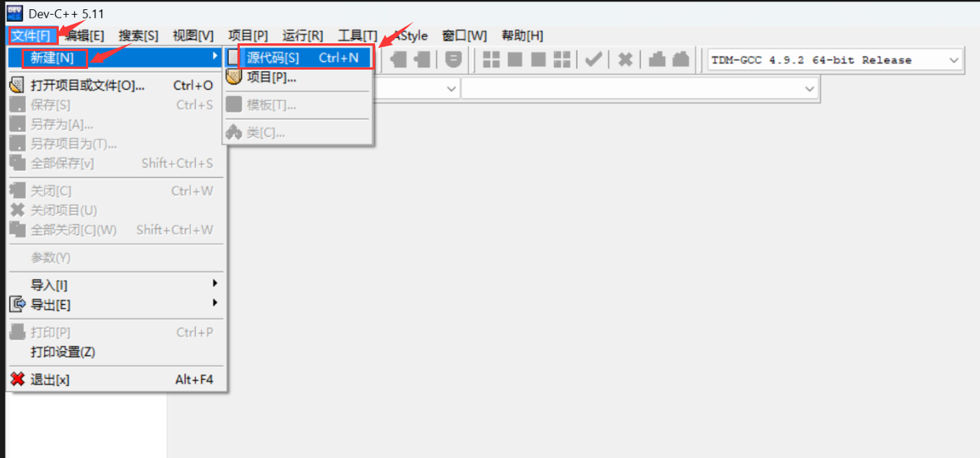
Task: Click the red X icon beside 退出[x]
Action: 17,380
